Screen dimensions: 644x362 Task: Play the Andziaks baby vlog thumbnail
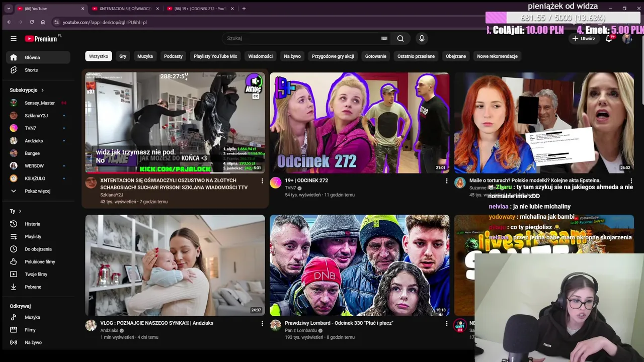tap(175, 265)
